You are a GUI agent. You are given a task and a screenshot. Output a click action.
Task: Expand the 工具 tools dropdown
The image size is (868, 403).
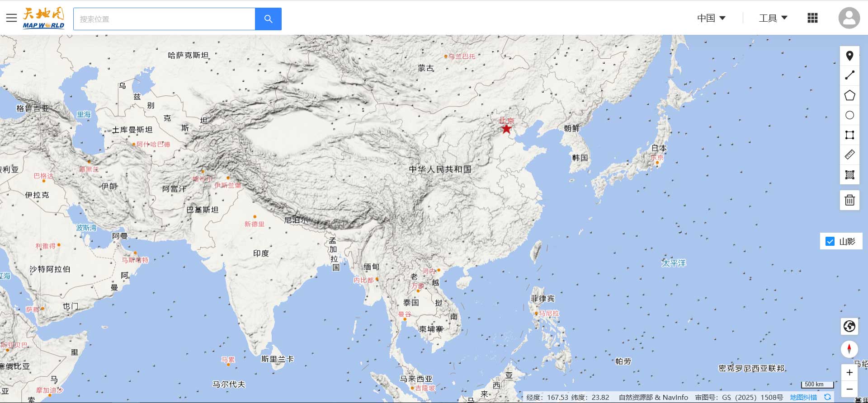773,18
